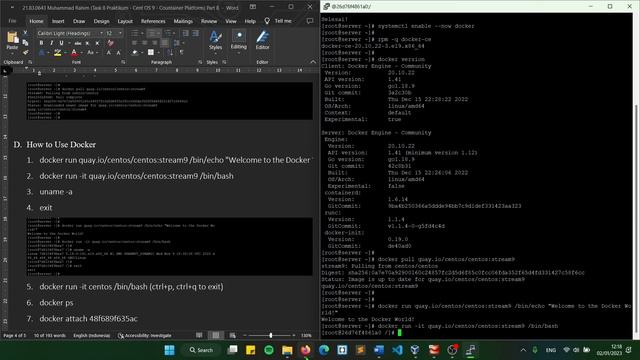
Task: Open VirtualBox from the taskbar
Action: 415,350
